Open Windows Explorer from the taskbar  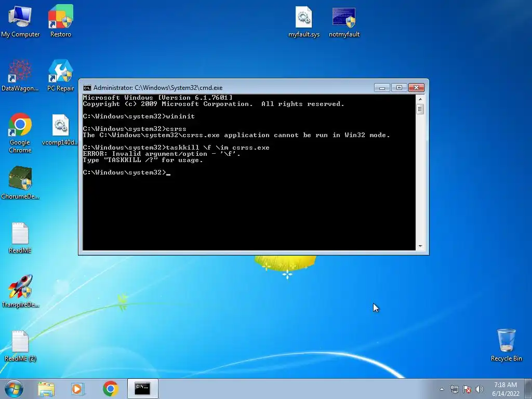click(x=46, y=389)
